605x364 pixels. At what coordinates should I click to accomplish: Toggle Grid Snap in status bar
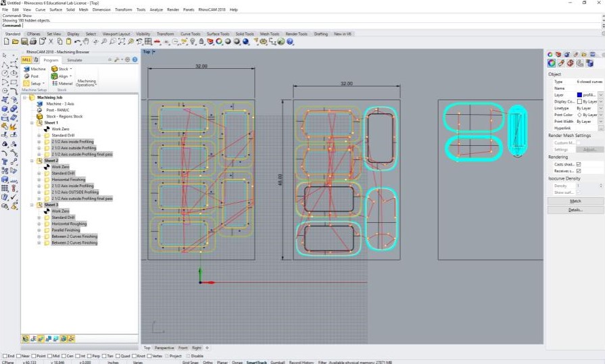click(x=190, y=362)
